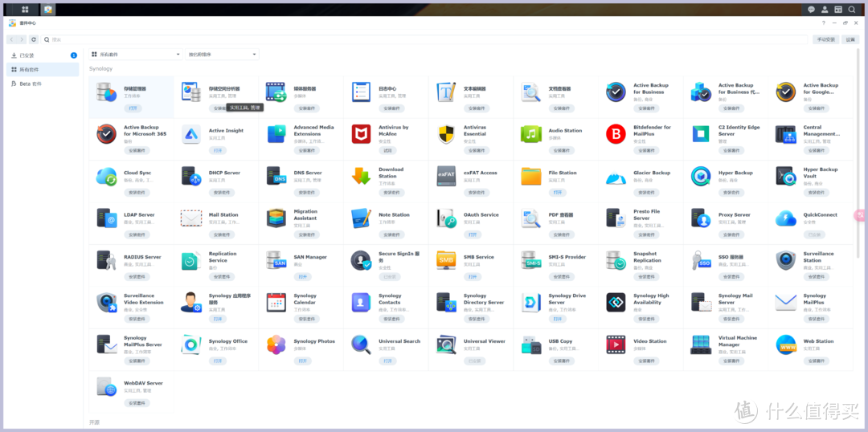Click the forward navigation arrow
This screenshot has height=432, width=868.
[22, 40]
